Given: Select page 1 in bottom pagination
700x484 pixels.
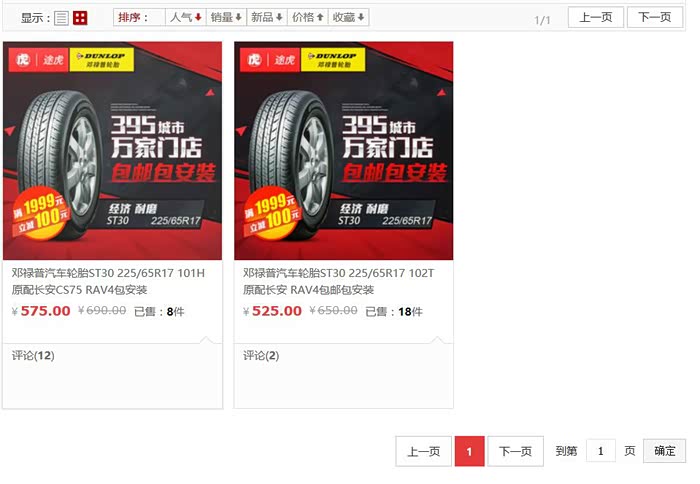Looking at the screenshot, I should [469, 451].
